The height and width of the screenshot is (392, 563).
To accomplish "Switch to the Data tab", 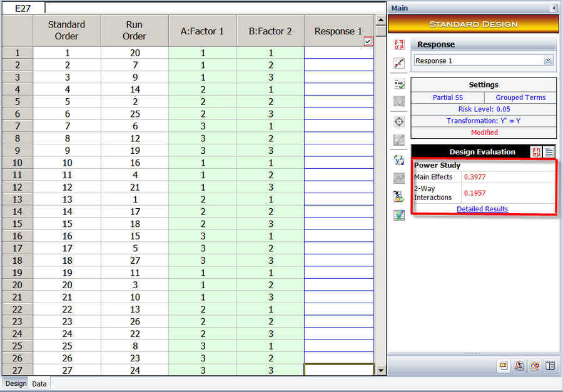I will (x=39, y=384).
